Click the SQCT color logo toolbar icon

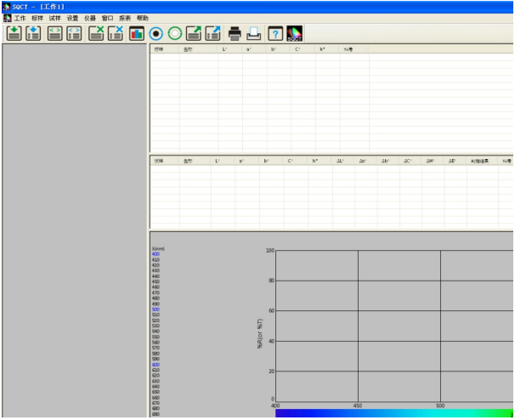[295, 33]
